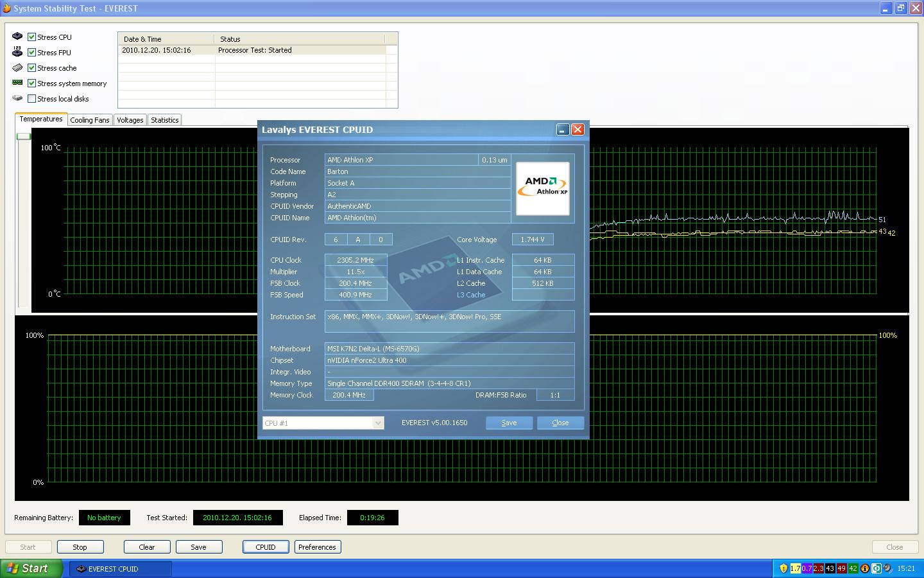Click the Date & Time column header
The width and height of the screenshot is (924, 578).
[166, 39]
